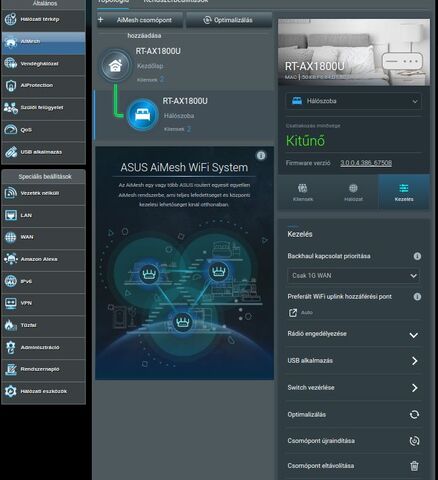This screenshot has width=438, height=480.
Task: Click the Rendszernapló system log icon
Action: coord(11,369)
